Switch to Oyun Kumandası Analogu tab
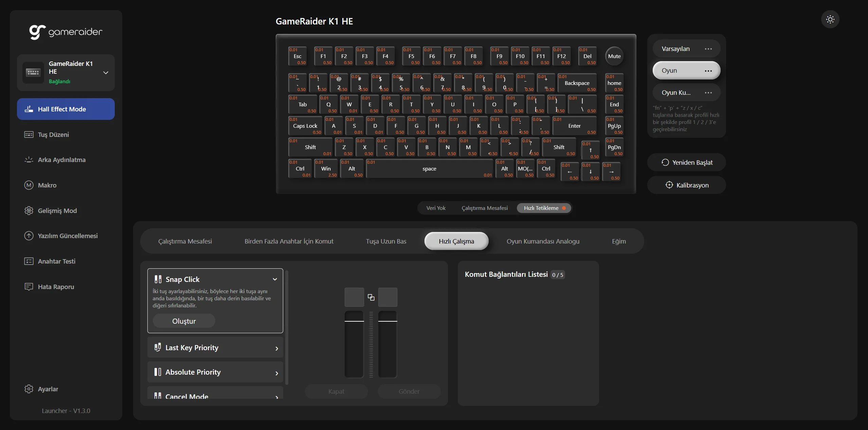The height and width of the screenshot is (430, 868). (543, 241)
